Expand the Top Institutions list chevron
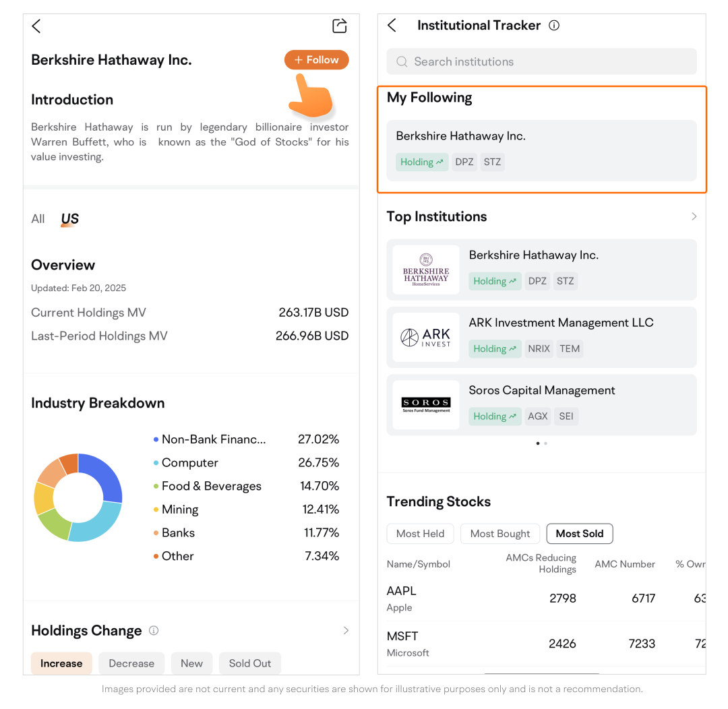728x709 pixels. pyautogui.click(x=694, y=216)
